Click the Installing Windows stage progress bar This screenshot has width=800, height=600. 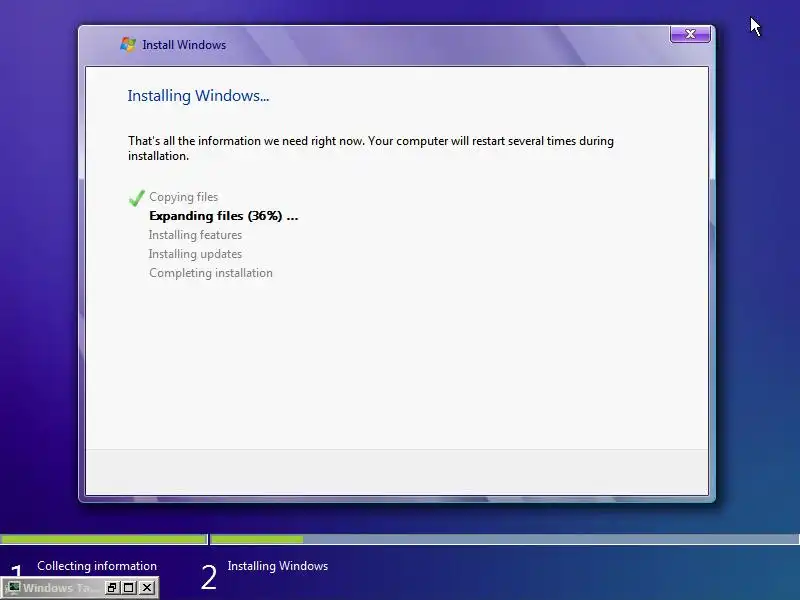505,539
